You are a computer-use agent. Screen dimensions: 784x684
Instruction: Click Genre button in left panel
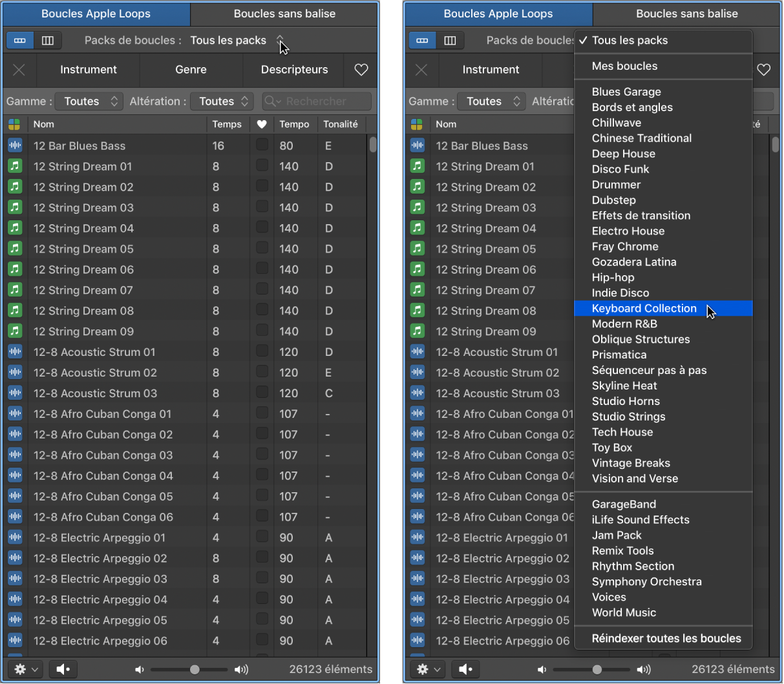(x=191, y=70)
